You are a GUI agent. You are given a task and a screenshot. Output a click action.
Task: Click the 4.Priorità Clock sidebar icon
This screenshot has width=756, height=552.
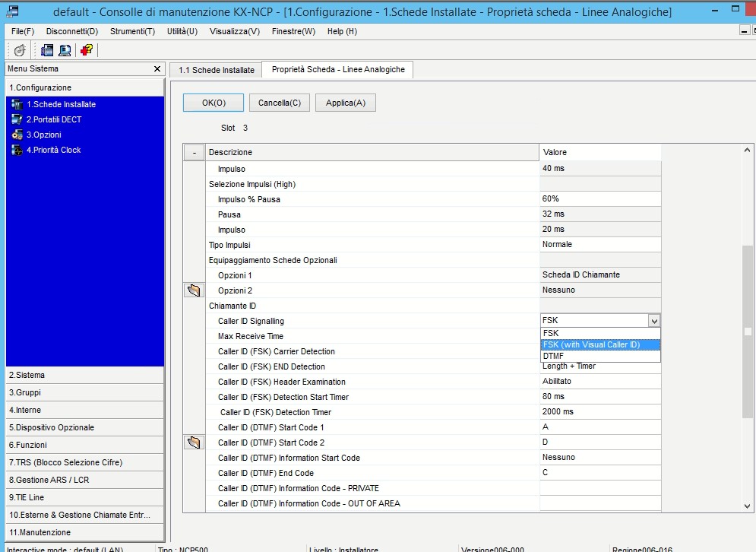[x=17, y=150]
